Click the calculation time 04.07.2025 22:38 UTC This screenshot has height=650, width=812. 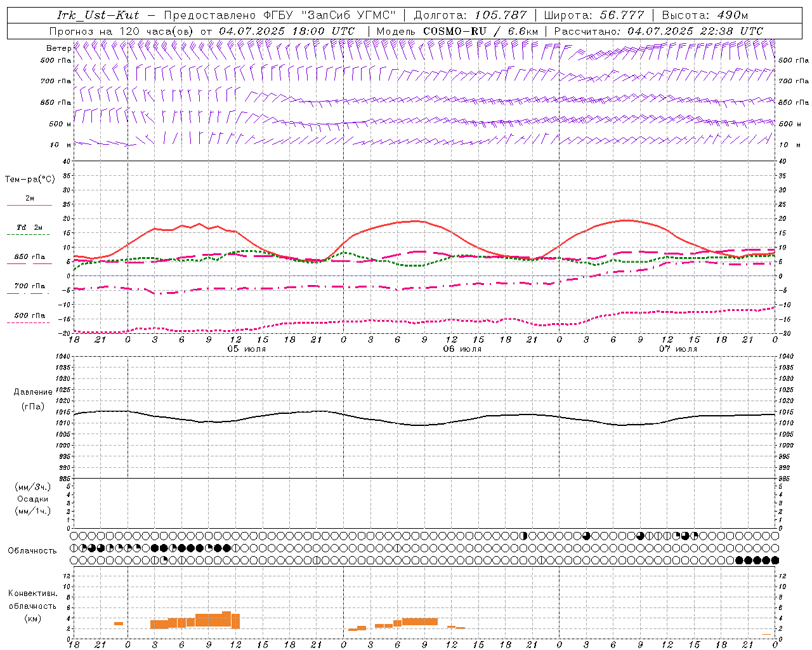695,31
